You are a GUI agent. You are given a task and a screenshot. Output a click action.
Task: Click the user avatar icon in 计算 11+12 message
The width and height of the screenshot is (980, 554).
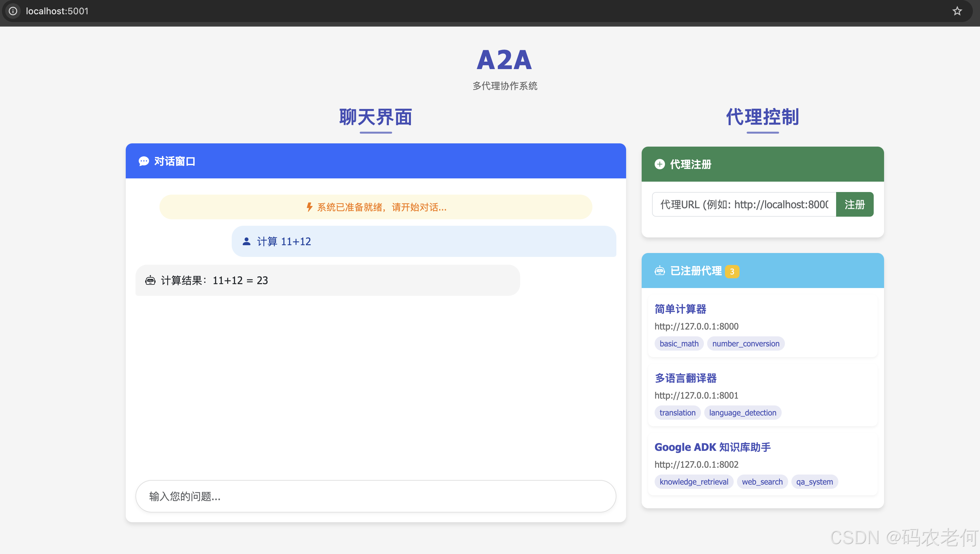coord(246,241)
